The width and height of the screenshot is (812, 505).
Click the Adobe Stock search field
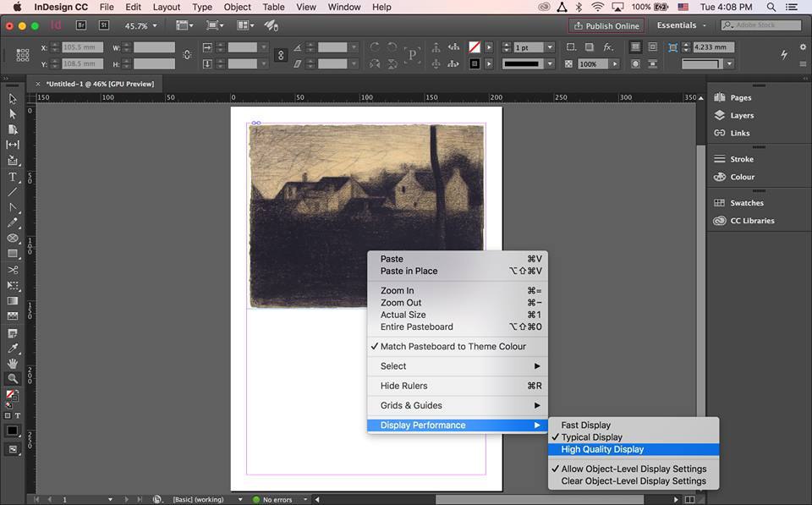tap(761, 25)
